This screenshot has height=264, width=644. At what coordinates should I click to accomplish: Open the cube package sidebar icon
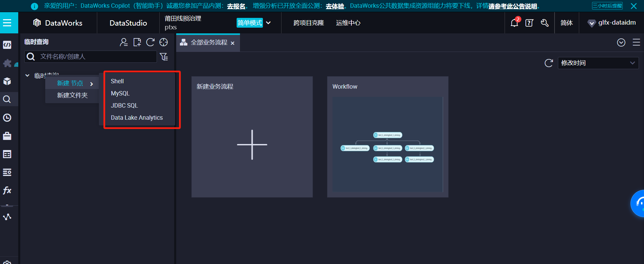pyautogui.click(x=7, y=81)
